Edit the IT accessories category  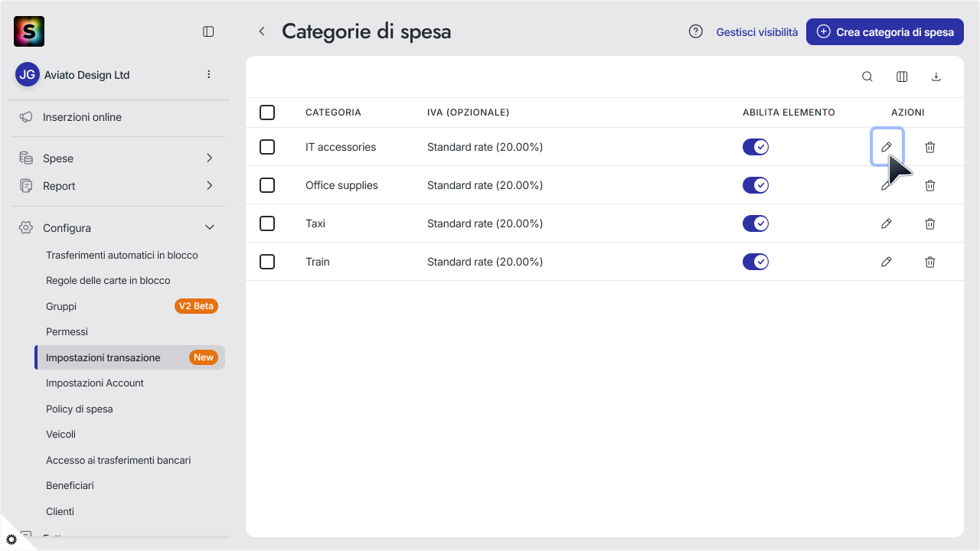tap(887, 147)
